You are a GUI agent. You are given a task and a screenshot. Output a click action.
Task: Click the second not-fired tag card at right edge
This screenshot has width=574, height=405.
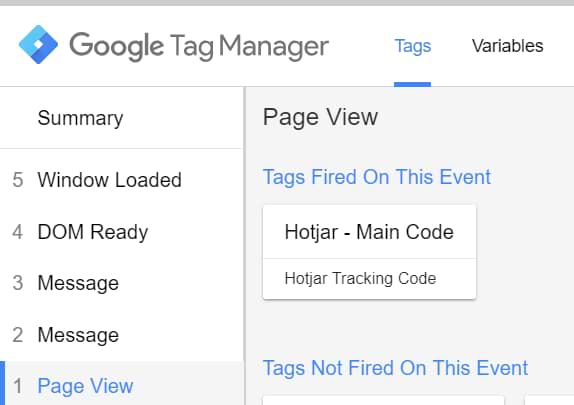[x=549, y=400]
